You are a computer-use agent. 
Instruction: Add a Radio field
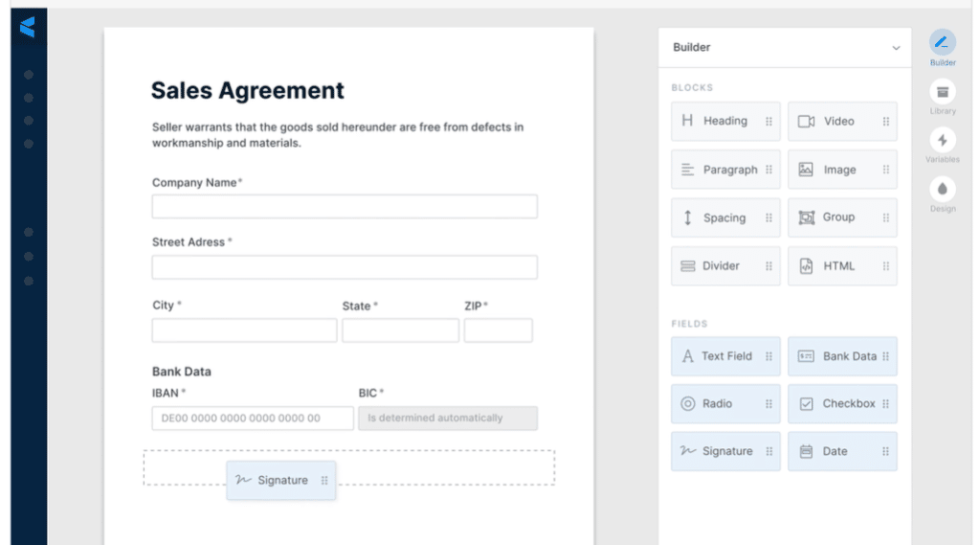point(725,403)
